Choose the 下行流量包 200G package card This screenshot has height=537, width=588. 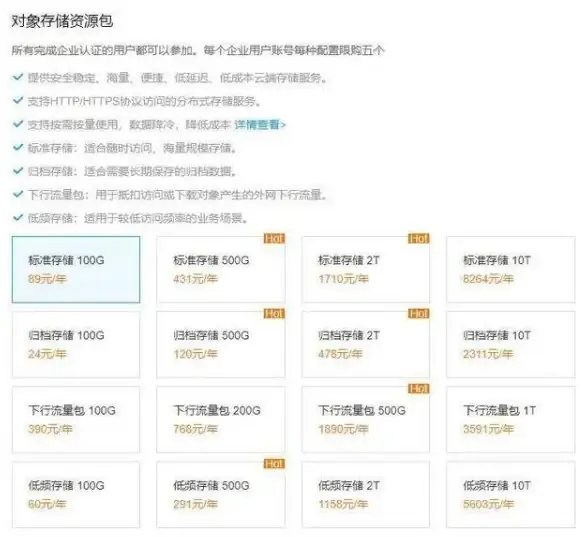coord(220,420)
